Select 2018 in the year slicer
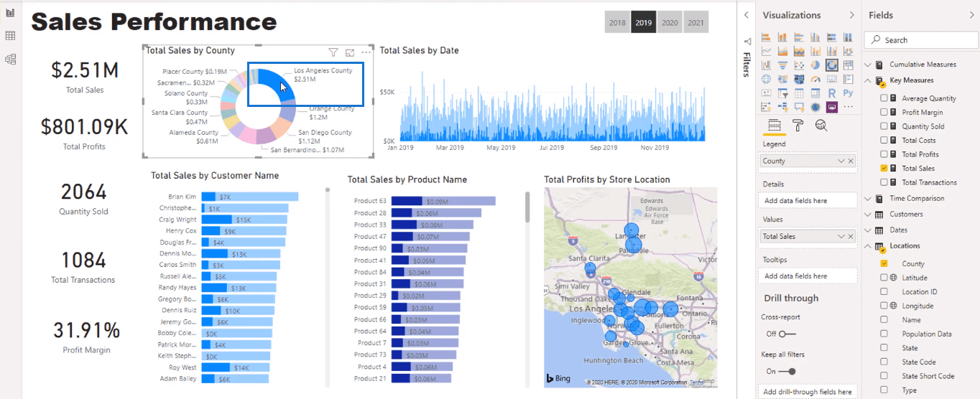The width and height of the screenshot is (980, 399). tap(617, 23)
